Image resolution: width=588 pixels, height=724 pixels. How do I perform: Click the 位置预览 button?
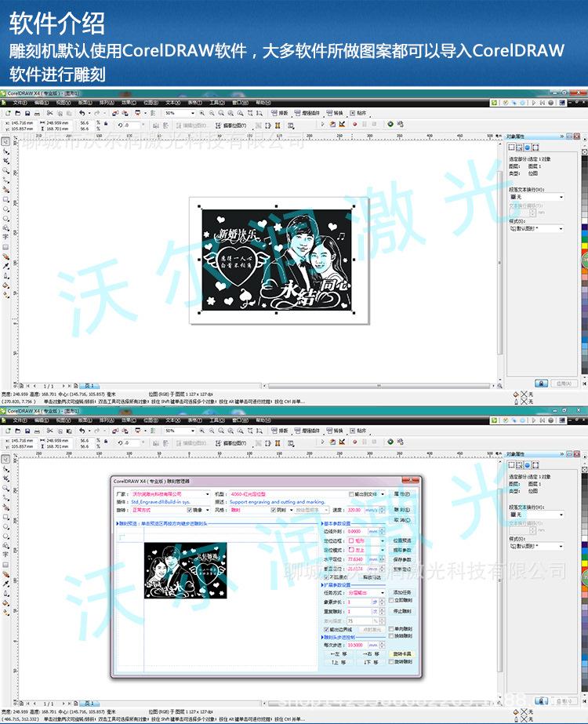pos(402,540)
